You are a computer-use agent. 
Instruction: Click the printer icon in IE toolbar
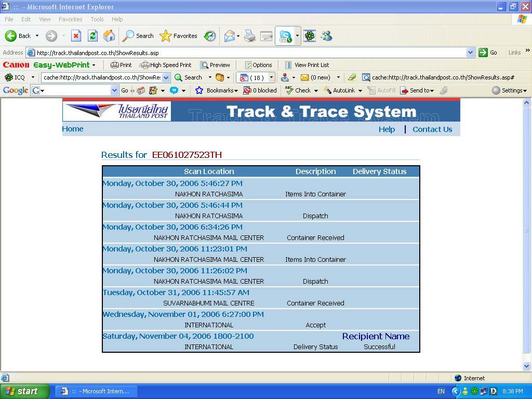(250, 36)
